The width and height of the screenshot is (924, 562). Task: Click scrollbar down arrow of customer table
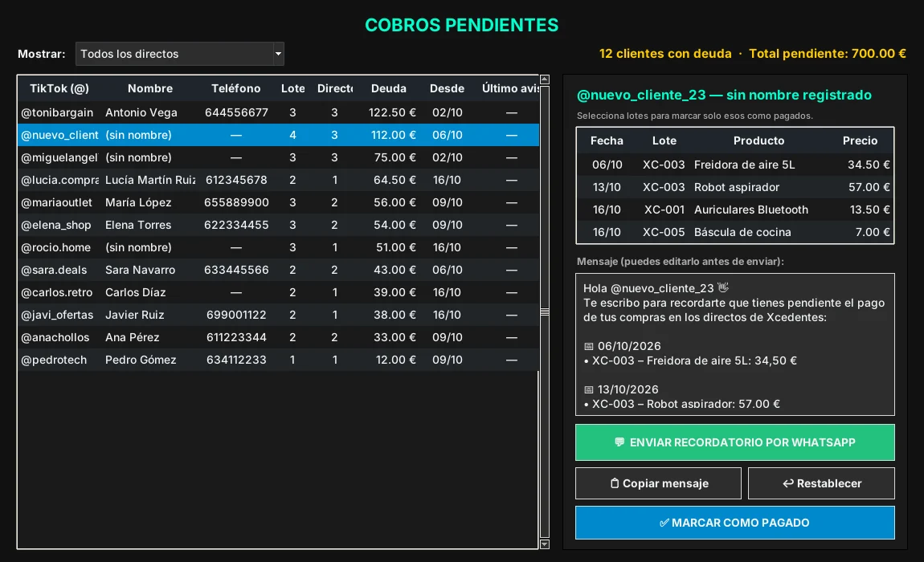click(x=545, y=544)
